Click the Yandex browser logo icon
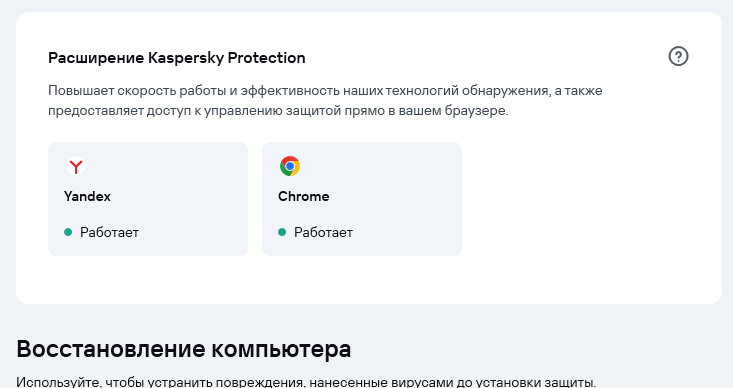Image resolution: width=733 pixels, height=388 pixels. coord(76,166)
